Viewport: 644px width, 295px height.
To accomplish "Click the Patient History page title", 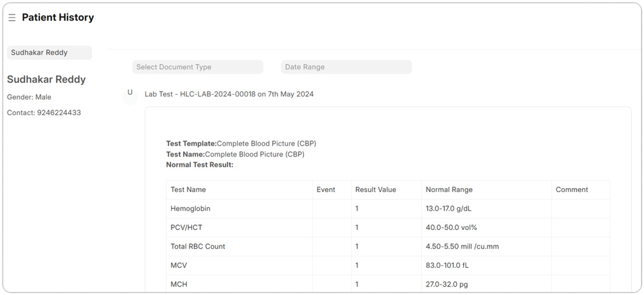I will point(58,17).
